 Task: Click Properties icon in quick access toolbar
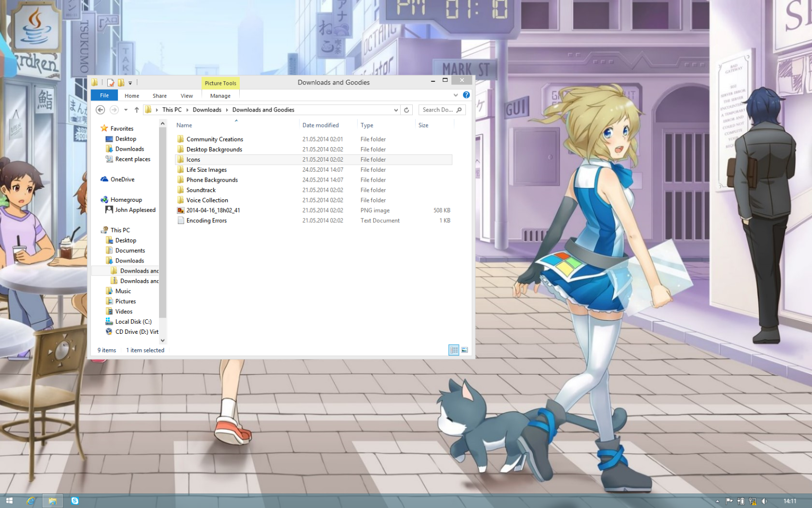click(111, 83)
